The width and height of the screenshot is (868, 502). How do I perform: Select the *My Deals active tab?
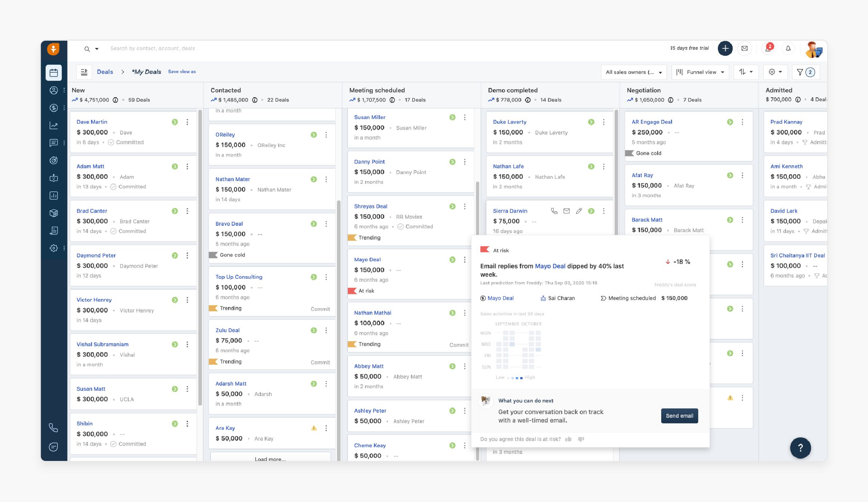pos(145,71)
